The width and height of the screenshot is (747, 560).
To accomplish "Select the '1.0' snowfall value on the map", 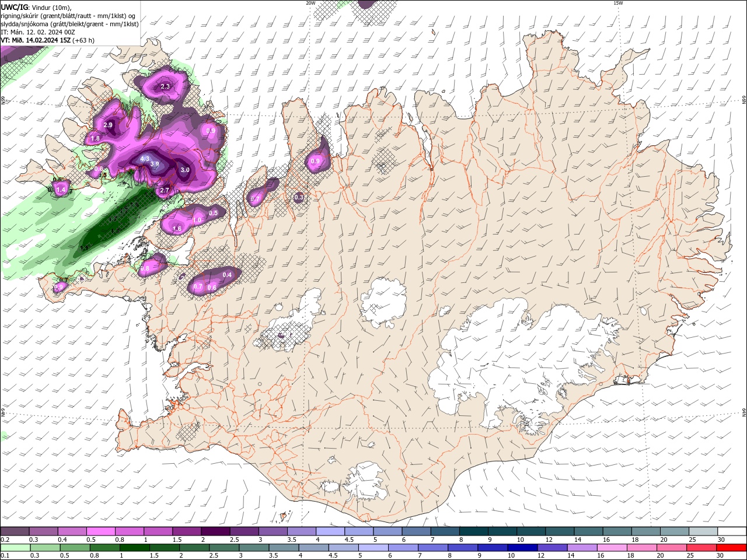I will point(197,220).
